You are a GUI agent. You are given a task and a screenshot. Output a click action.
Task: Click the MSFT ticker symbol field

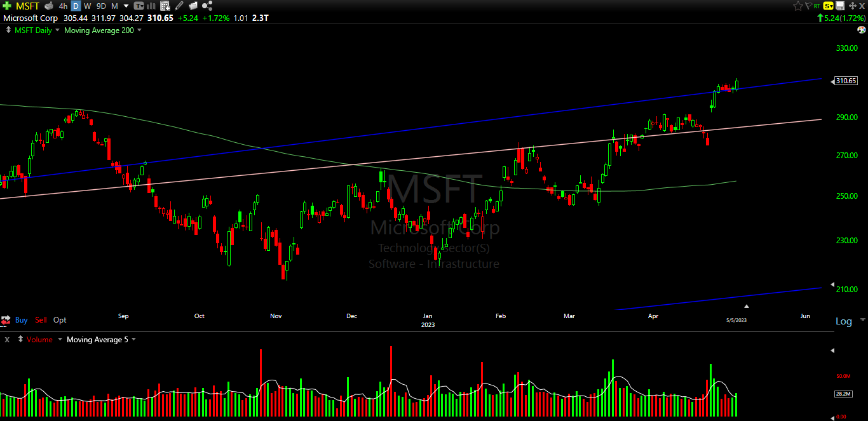coord(27,6)
